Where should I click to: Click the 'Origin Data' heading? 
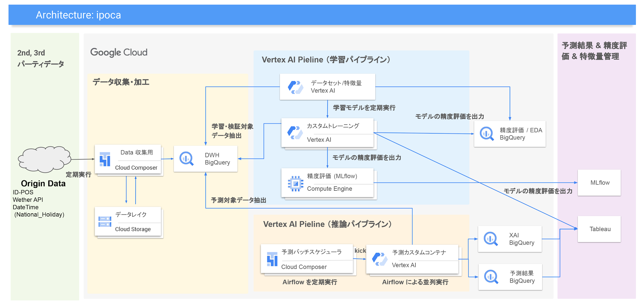[43, 183]
